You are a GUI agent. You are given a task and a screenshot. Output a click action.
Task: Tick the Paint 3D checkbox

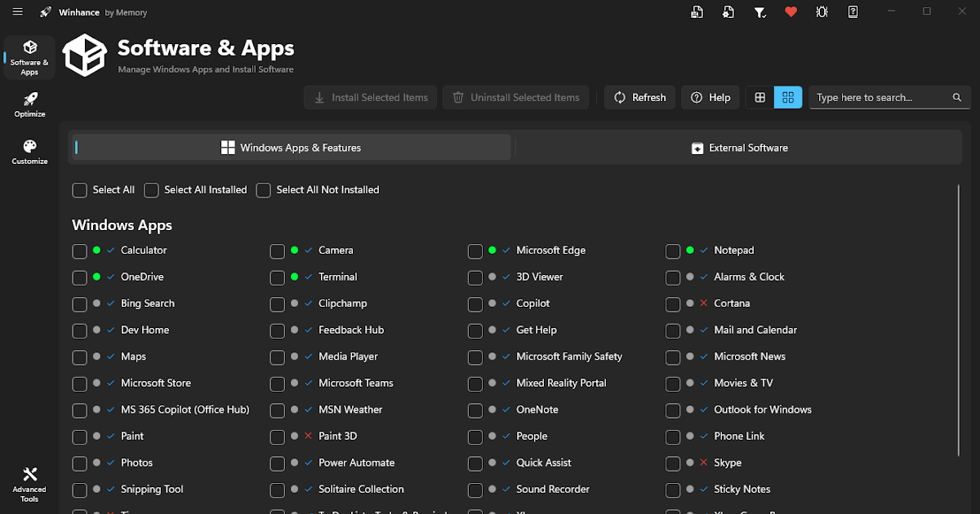(278, 437)
